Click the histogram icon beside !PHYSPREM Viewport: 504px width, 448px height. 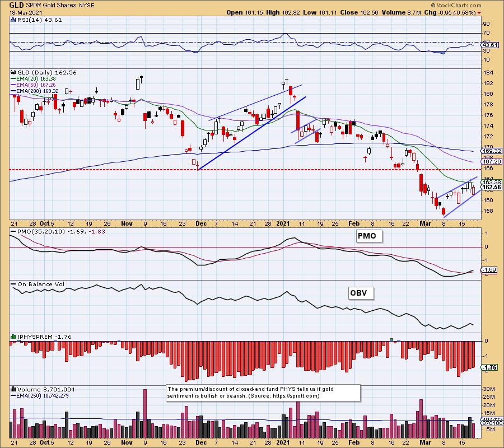13,337
